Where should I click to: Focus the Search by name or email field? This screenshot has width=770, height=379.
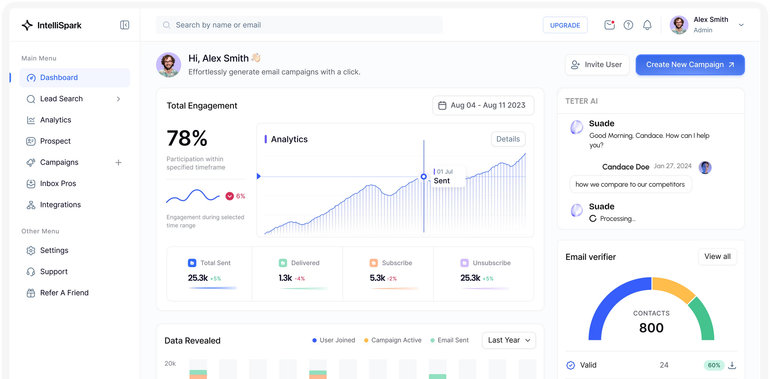click(x=299, y=25)
